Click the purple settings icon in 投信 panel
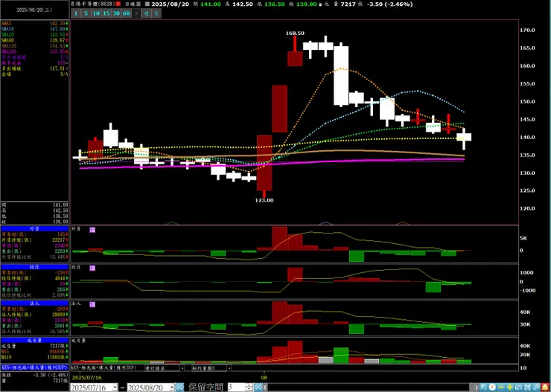551x392 pixels. [x=92, y=268]
